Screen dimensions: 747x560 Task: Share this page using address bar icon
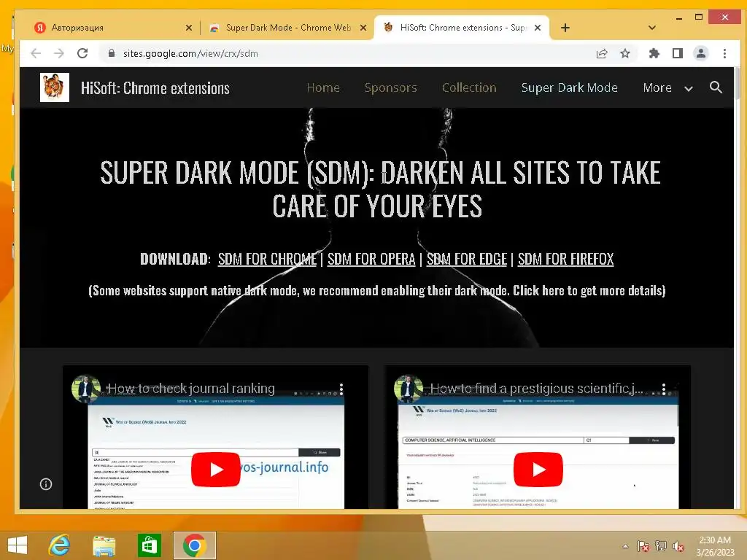pyautogui.click(x=602, y=53)
